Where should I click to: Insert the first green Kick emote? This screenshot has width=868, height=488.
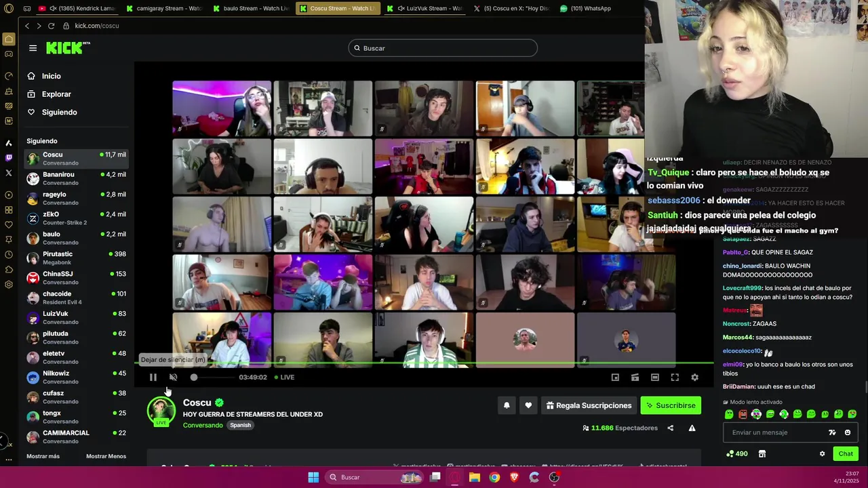(729, 414)
